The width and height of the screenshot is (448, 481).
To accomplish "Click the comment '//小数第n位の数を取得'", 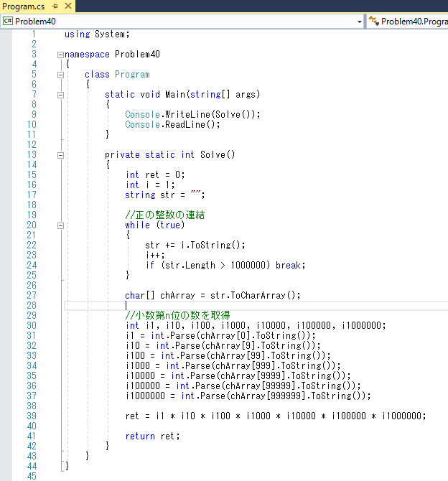I will click(x=177, y=315).
